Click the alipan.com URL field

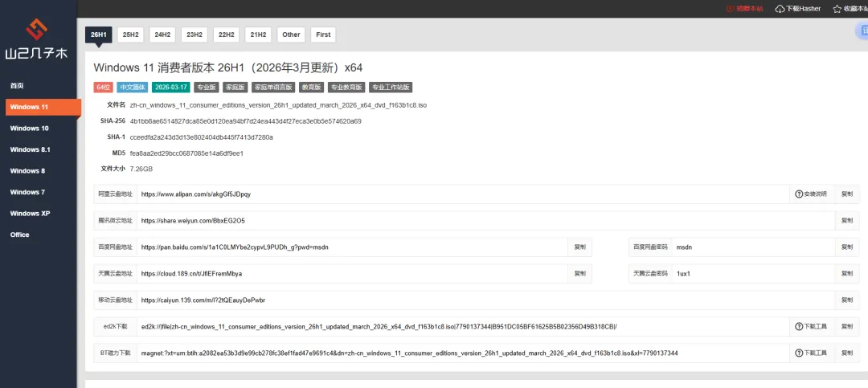pos(463,194)
